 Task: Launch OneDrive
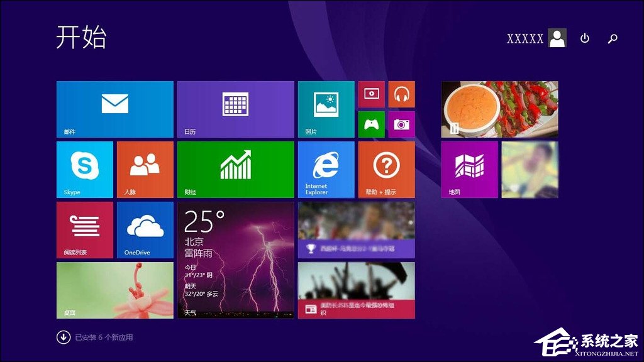pos(145,229)
